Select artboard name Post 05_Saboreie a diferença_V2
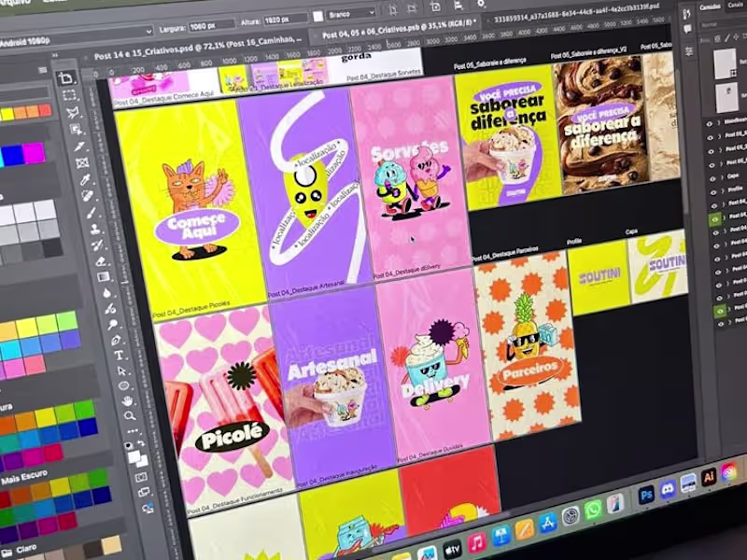Image resolution: width=747 pixels, height=560 pixels. (x=589, y=52)
